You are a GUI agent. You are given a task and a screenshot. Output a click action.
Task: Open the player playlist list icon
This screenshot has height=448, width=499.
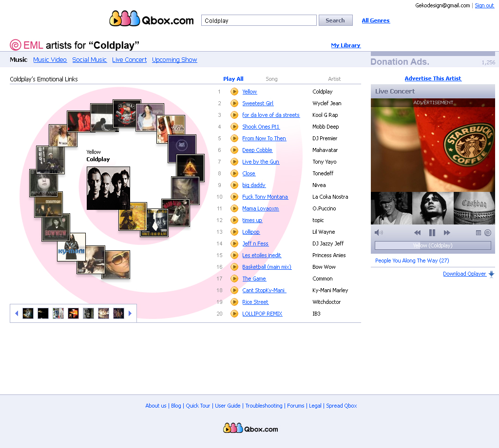[479, 233]
